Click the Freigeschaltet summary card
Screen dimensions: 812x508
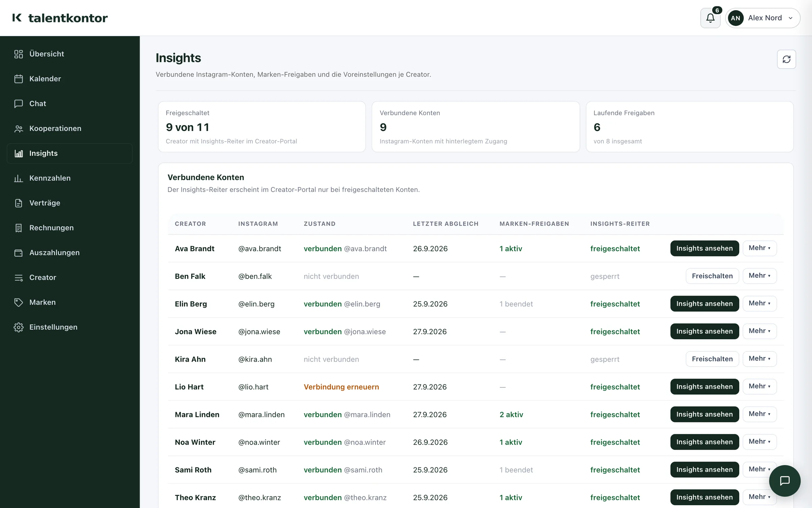(262, 127)
